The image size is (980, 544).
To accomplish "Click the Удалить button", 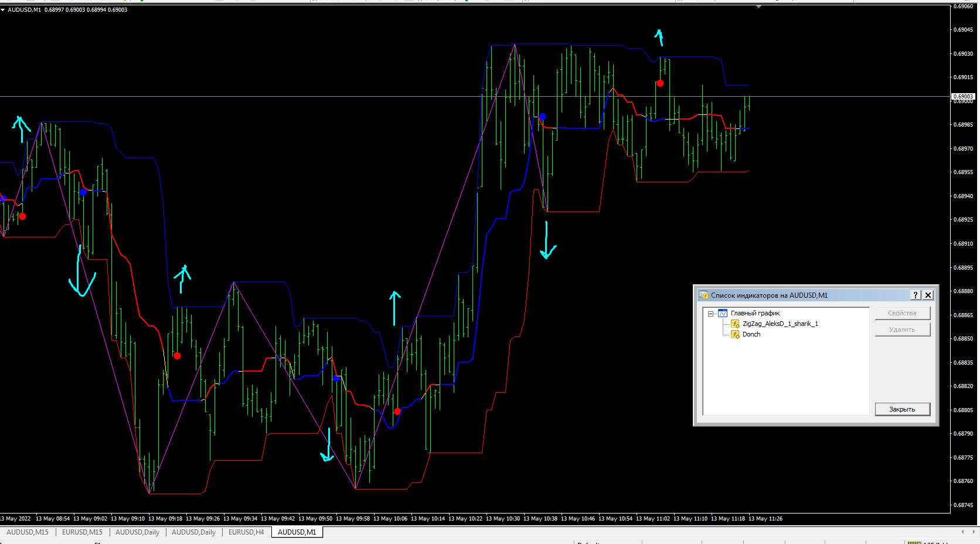I will coord(902,329).
